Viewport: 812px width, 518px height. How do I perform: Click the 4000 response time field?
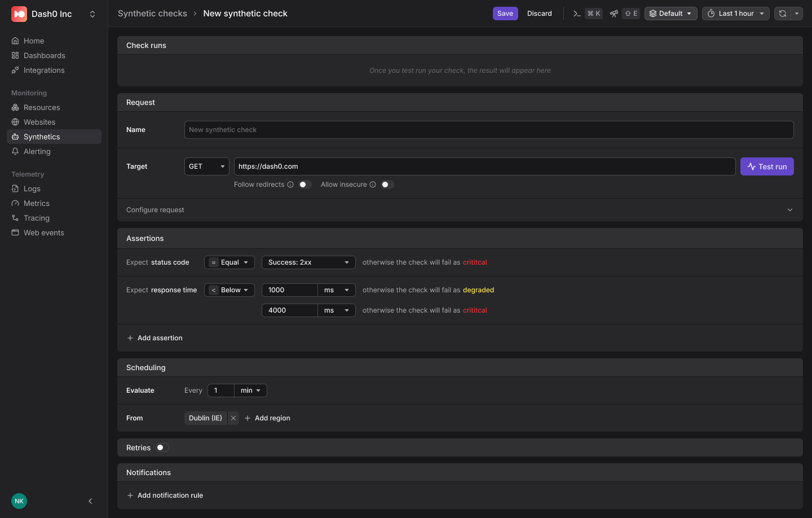(x=290, y=310)
